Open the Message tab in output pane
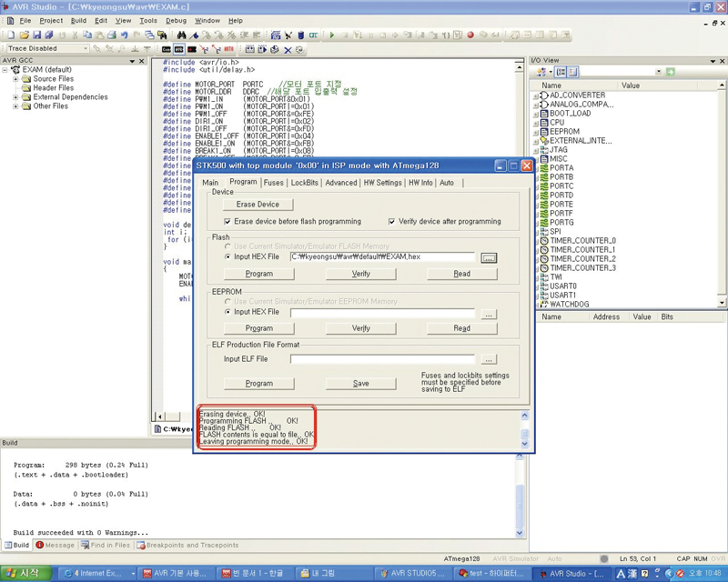Image resolution: width=728 pixels, height=582 pixels. coord(56,545)
